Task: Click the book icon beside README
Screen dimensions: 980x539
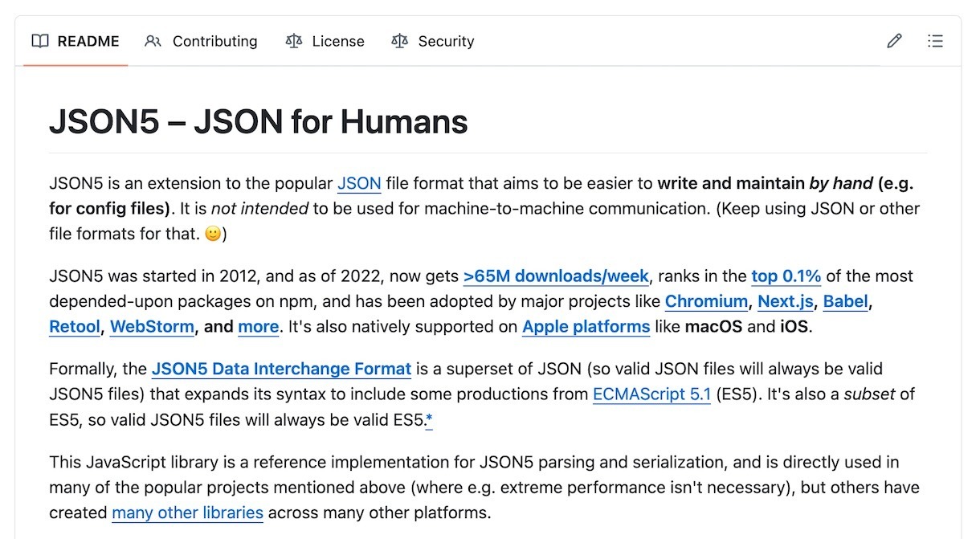Action: point(40,41)
